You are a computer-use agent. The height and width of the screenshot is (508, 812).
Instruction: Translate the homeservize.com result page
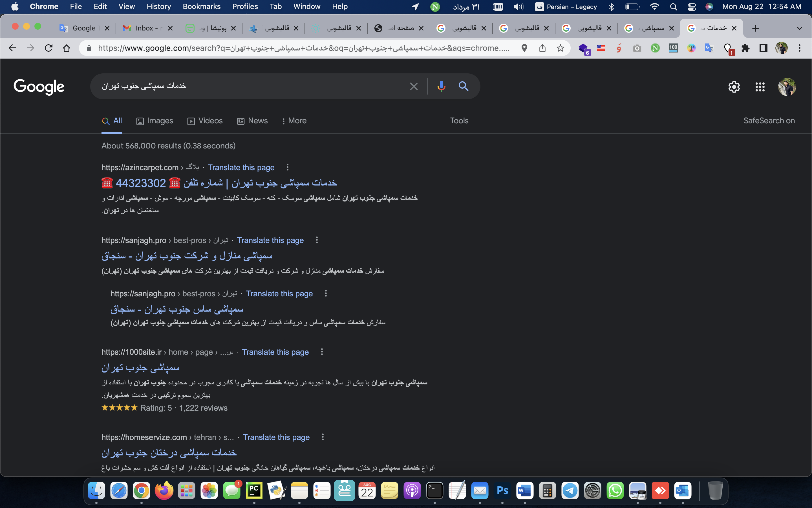[x=276, y=437]
